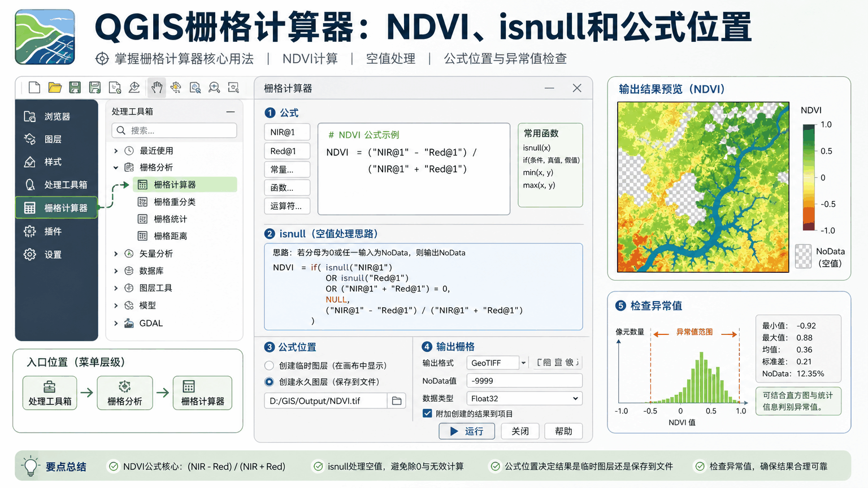Open 设置 in the left sidebar

tap(57, 255)
